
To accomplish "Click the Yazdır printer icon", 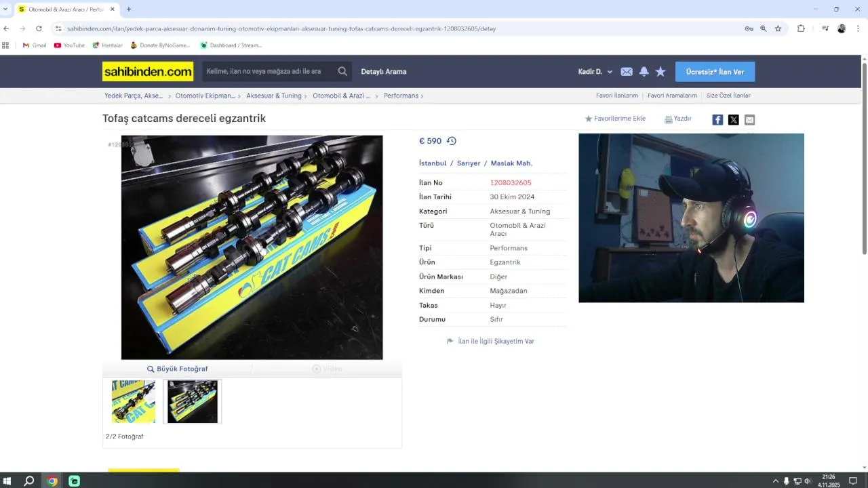I will coord(668,119).
